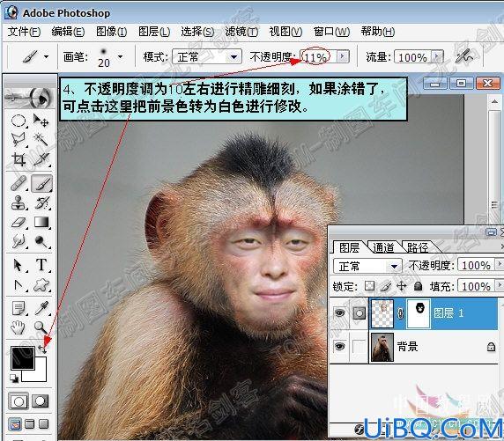Open 滤镜 menu
504x441 pixels.
(x=241, y=32)
